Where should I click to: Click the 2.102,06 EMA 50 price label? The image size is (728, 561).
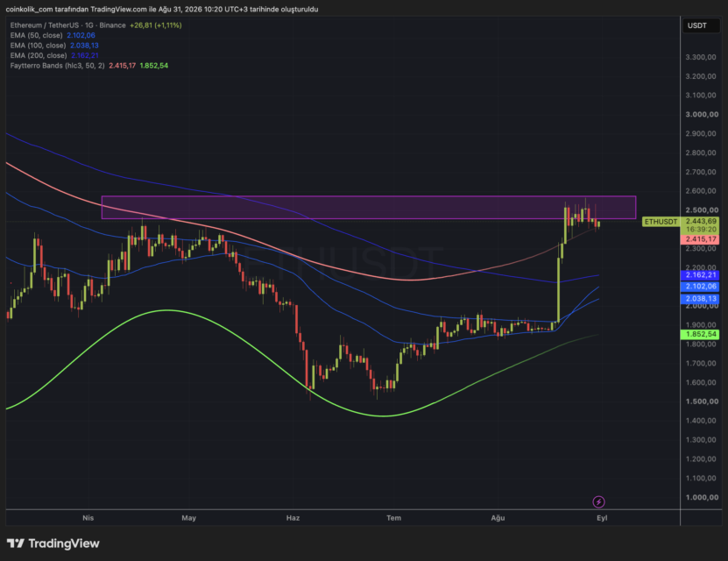point(701,286)
